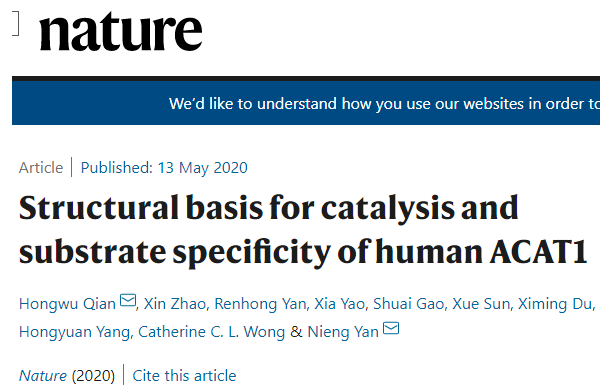Image resolution: width=601 pixels, height=388 pixels.
Task: Select author Ximing Du
Action: coord(555,304)
